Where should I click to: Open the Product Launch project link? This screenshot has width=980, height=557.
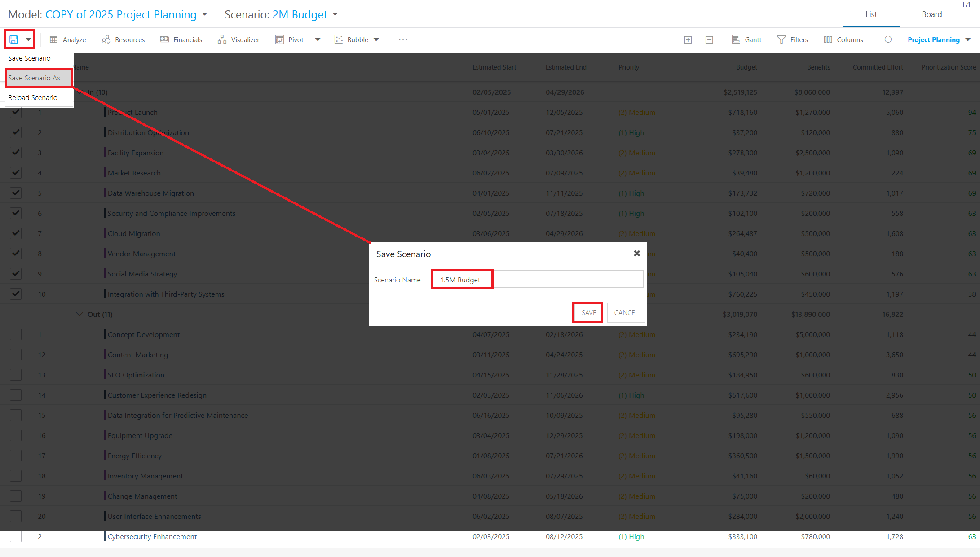(x=132, y=112)
